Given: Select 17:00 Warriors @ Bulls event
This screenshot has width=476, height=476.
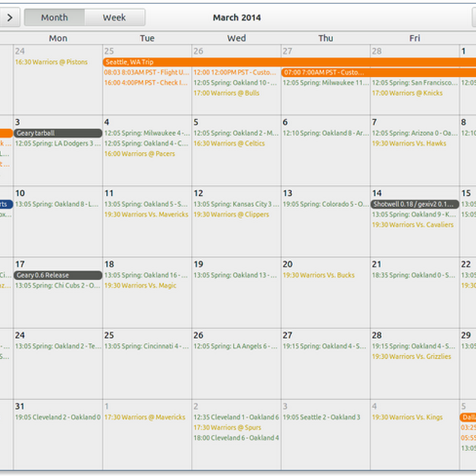Looking at the screenshot, I should [x=227, y=93].
